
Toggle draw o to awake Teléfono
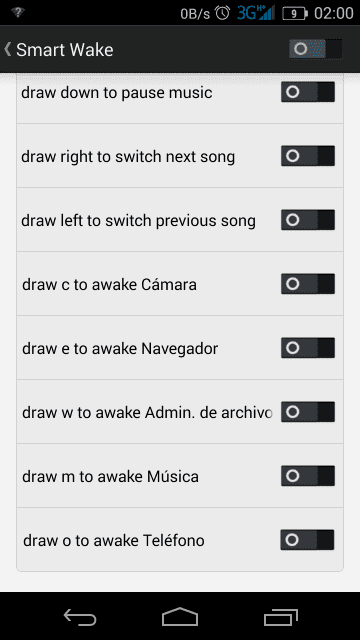pos(307,540)
